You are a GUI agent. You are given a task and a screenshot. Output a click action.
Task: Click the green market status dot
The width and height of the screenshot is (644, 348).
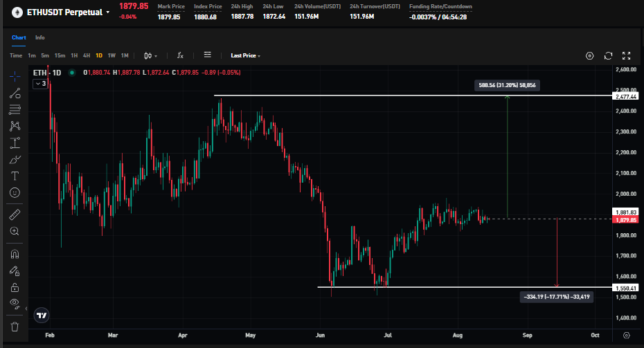pos(72,73)
